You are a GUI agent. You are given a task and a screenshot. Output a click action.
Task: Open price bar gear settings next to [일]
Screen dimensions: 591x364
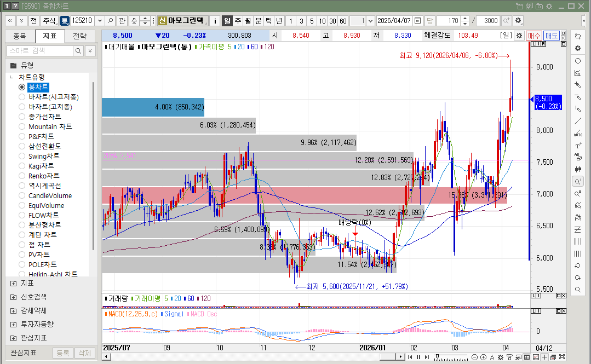click(519, 36)
